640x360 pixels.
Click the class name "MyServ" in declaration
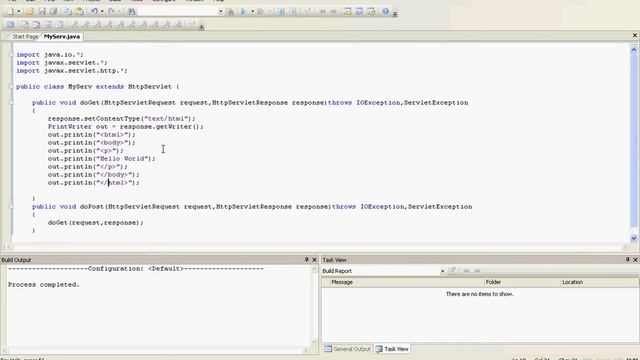click(80, 87)
